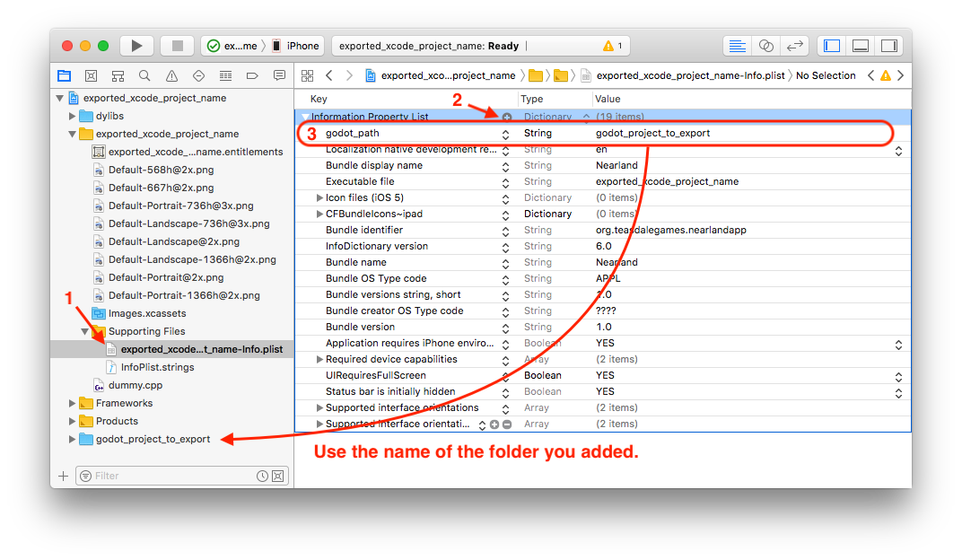This screenshot has width=962, height=560.
Task: Switch to the Assistant editor
Action: point(765,46)
